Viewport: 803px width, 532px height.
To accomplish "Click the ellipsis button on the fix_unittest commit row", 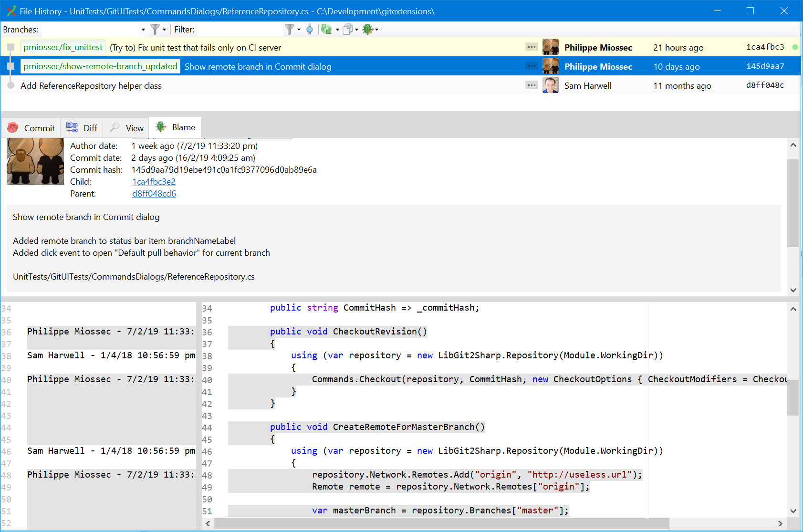I will pyautogui.click(x=531, y=47).
